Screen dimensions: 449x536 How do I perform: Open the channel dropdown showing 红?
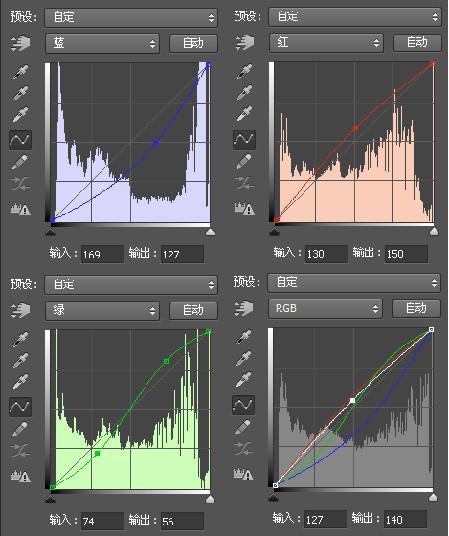pyautogui.click(x=326, y=43)
